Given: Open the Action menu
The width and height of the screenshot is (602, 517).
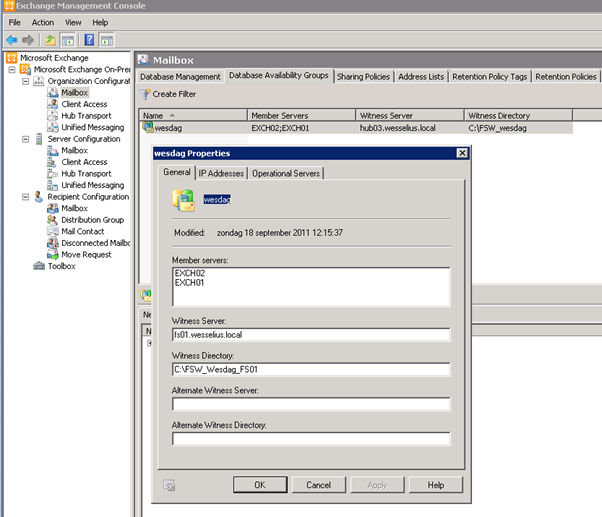Looking at the screenshot, I should tap(43, 22).
